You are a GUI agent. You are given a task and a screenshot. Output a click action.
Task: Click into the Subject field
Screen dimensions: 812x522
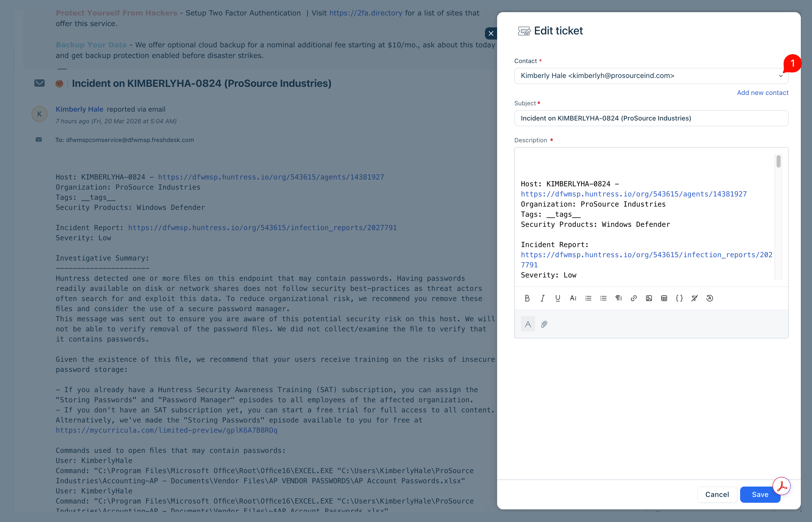651,118
